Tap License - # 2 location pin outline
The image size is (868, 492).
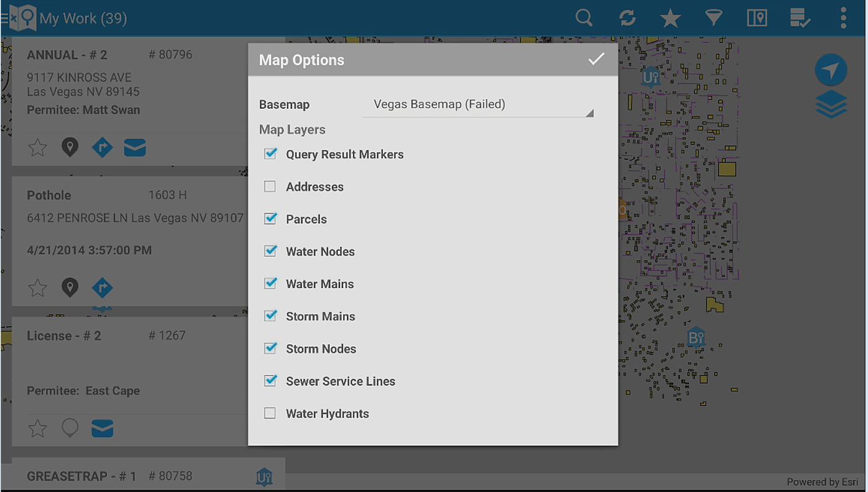point(70,428)
